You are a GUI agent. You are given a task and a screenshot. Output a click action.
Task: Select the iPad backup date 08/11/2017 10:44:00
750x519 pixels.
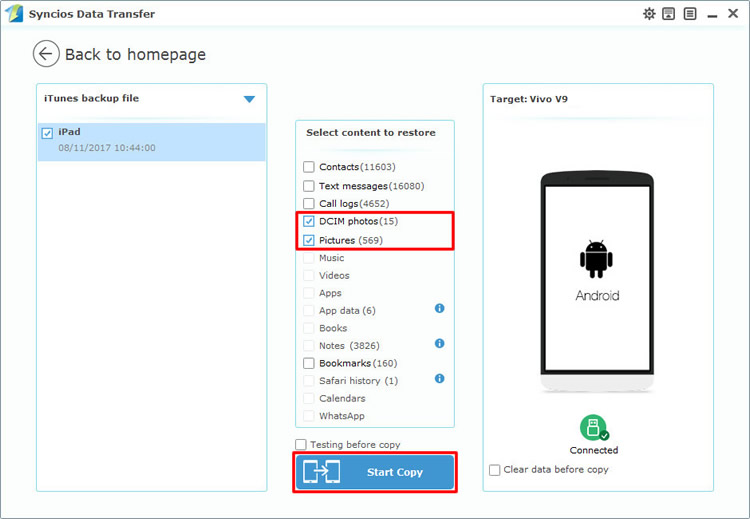[107, 148]
